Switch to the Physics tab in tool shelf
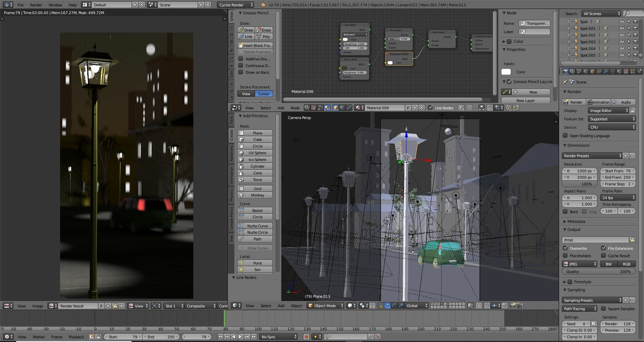The image size is (644, 342). tap(231, 195)
